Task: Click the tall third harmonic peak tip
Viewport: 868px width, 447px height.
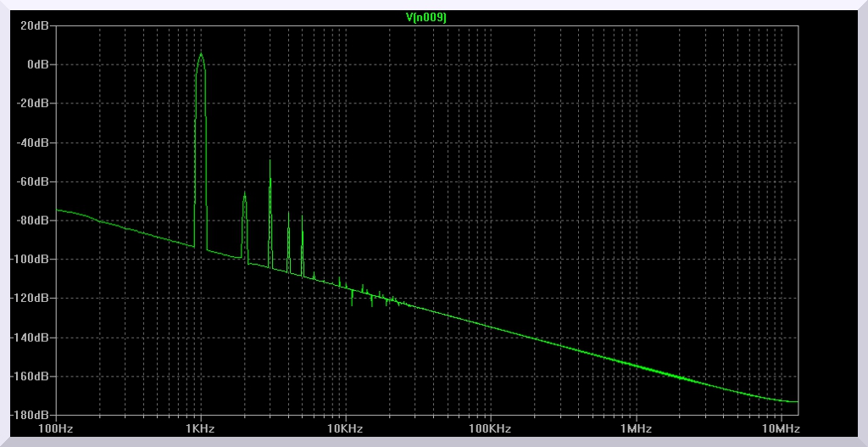Action: coord(270,160)
